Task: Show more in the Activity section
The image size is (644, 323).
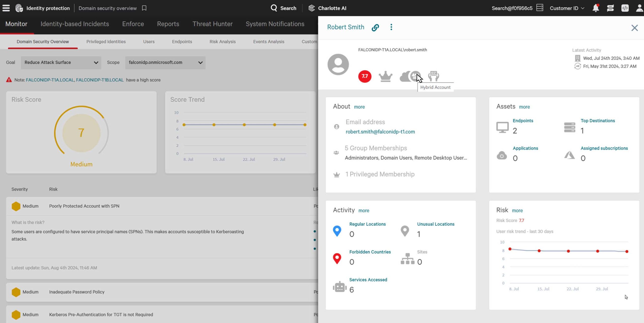Action: pos(364,210)
